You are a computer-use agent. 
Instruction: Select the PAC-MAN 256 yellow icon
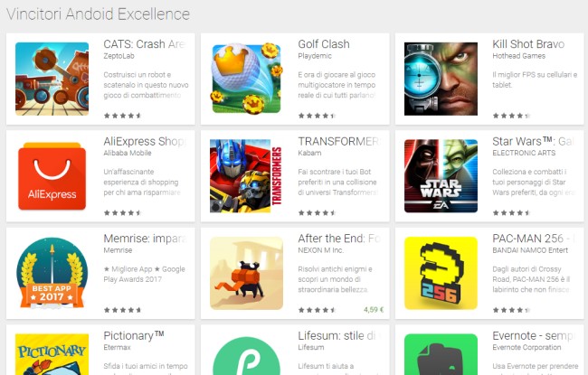441,273
